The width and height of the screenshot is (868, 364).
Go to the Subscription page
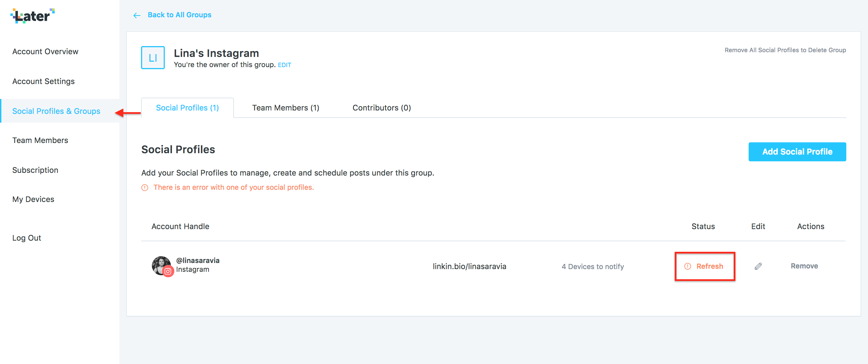click(x=35, y=170)
